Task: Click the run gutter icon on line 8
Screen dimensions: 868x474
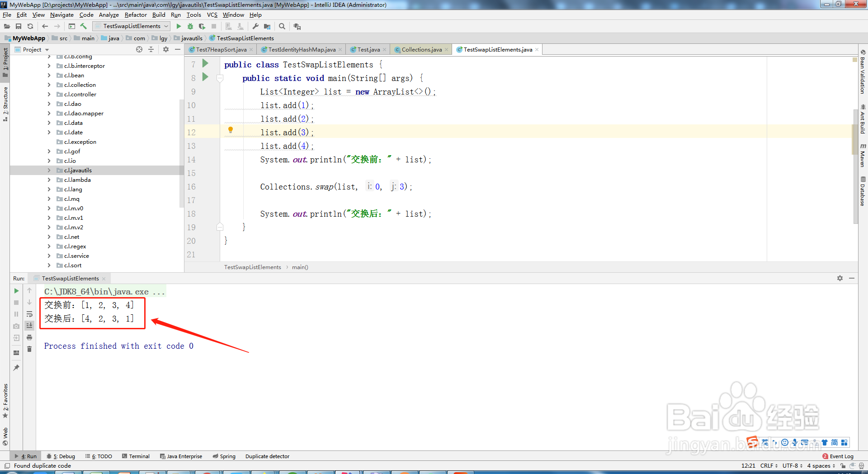Action: pos(205,77)
